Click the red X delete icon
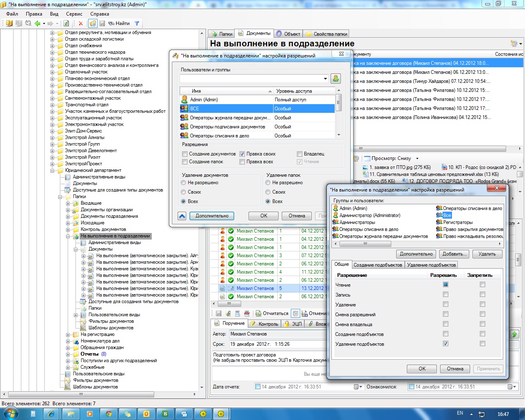 [81, 23]
